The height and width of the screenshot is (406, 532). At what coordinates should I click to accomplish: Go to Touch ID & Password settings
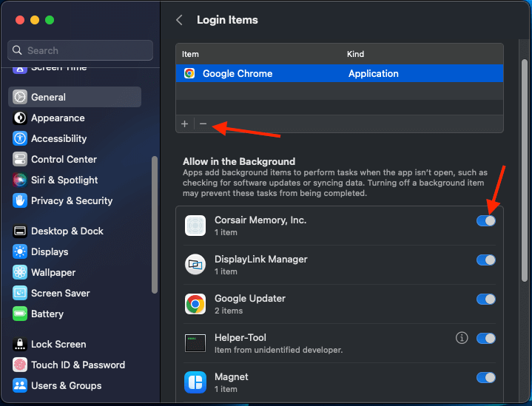[75, 365]
